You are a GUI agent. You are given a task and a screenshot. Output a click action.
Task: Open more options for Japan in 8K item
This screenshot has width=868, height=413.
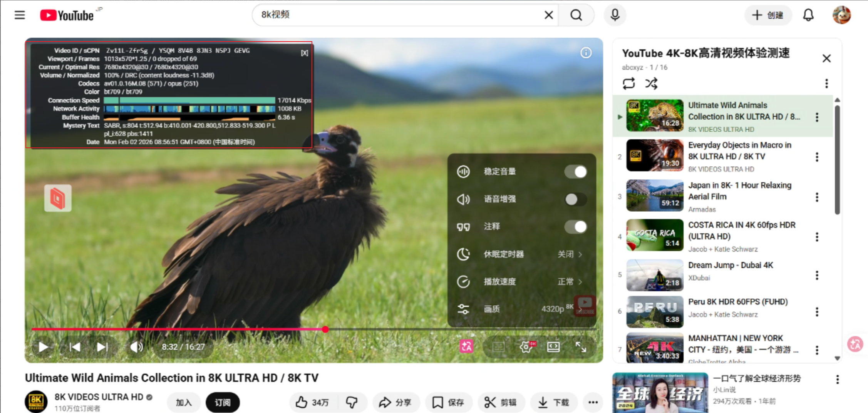817,197
